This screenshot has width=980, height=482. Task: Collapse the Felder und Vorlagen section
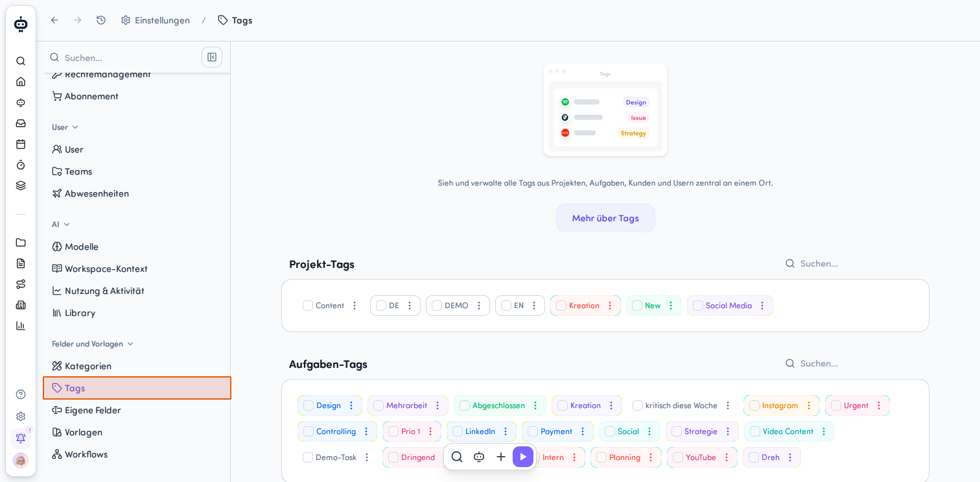(130, 344)
